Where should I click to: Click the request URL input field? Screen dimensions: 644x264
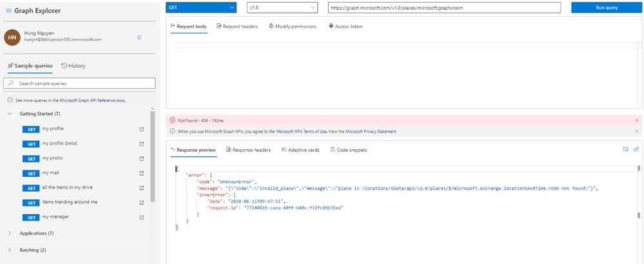click(x=444, y=7)
